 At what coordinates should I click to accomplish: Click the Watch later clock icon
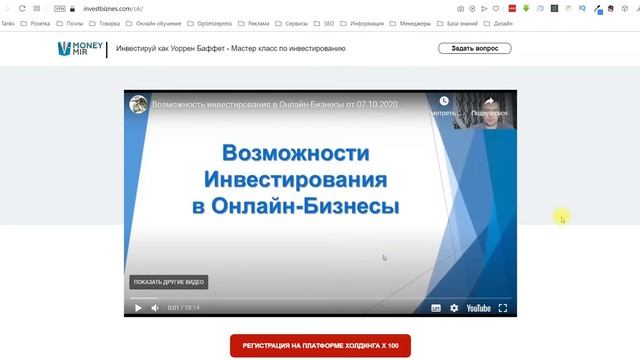click(x=444, y=101)
